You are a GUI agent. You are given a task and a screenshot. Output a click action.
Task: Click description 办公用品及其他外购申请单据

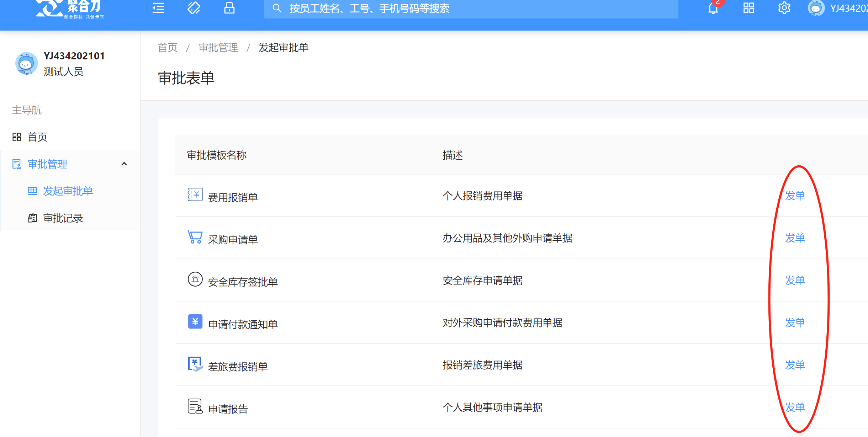[507, 238]
